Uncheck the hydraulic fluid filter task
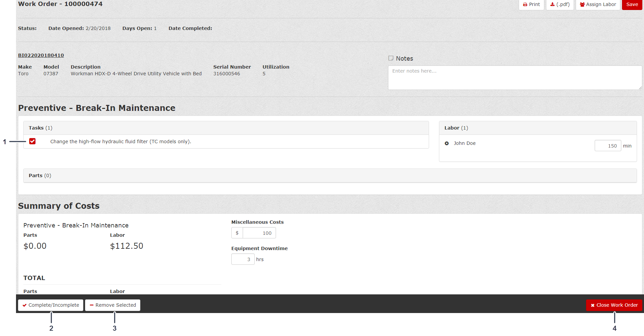This screenshot has height=336, width=644. [x=32, y=142]
